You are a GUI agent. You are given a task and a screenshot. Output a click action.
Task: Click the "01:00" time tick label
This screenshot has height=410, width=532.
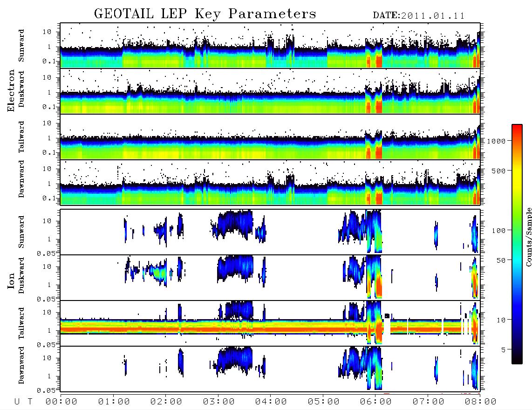click(114, 402)
